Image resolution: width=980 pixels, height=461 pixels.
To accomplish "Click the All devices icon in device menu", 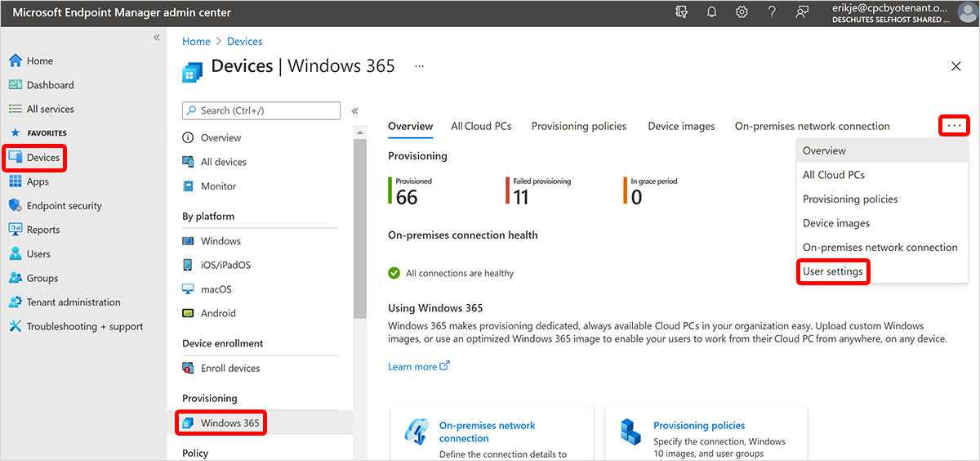I will [189, 162].
